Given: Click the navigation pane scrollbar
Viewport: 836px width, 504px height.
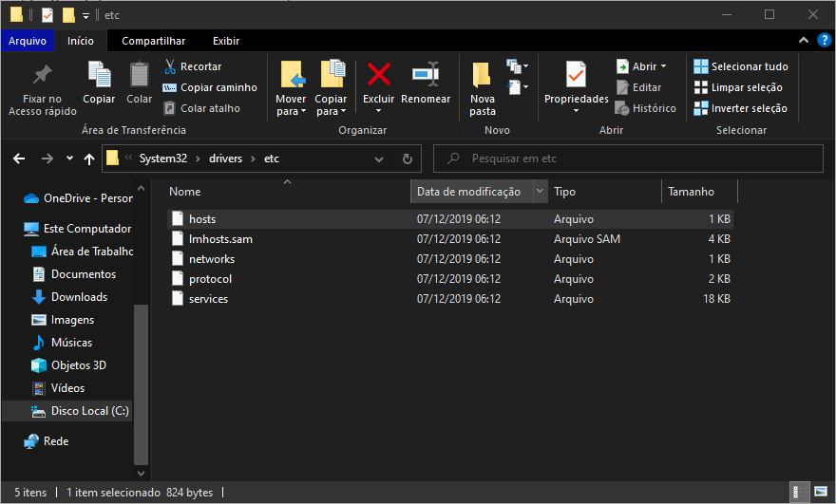Looking at the screenshot, I should (141, 383).
